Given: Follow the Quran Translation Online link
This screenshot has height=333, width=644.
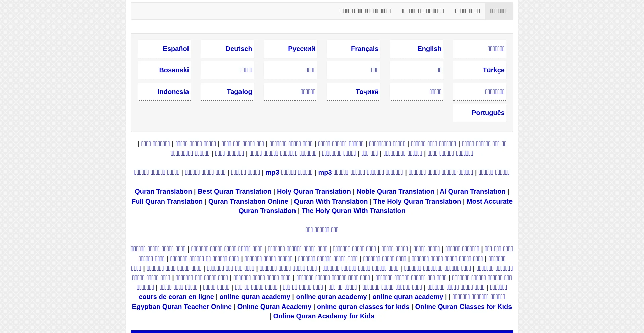Looking at the screenshot, I should pos(248,201).
